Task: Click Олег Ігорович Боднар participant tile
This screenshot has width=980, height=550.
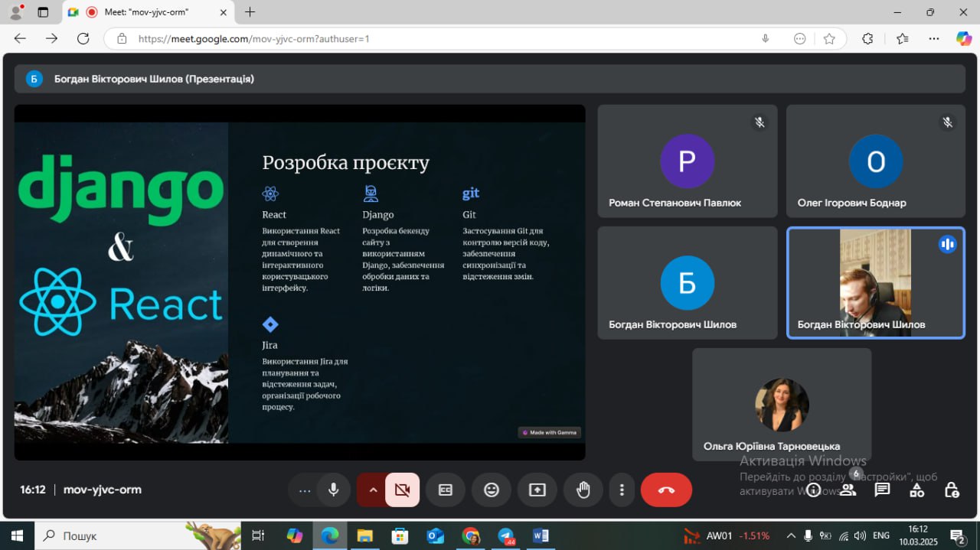Action: pyautogui.click(x=876, y=161)
